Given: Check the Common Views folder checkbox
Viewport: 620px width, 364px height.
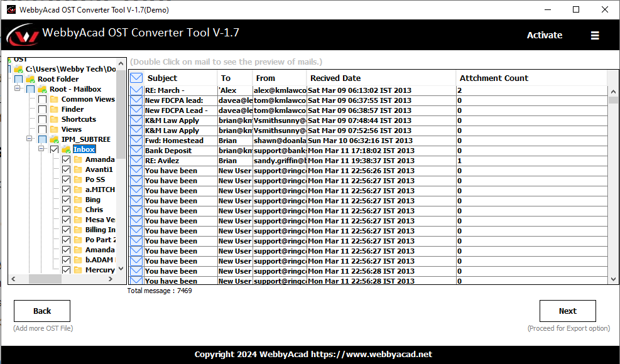Looking at the screenshot, I should click(x=43, y=99).
